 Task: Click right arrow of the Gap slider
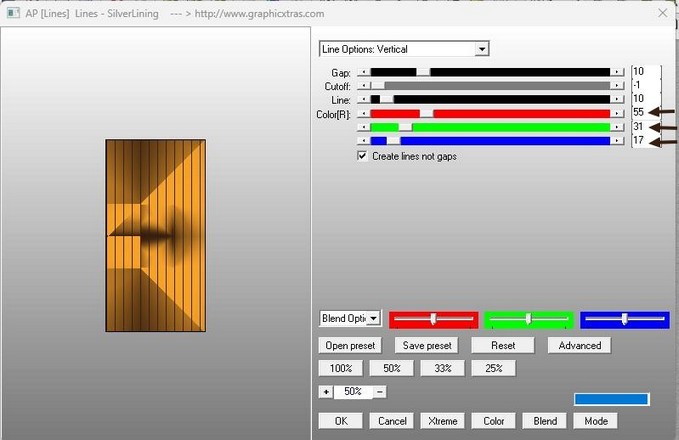pos(618,72)
